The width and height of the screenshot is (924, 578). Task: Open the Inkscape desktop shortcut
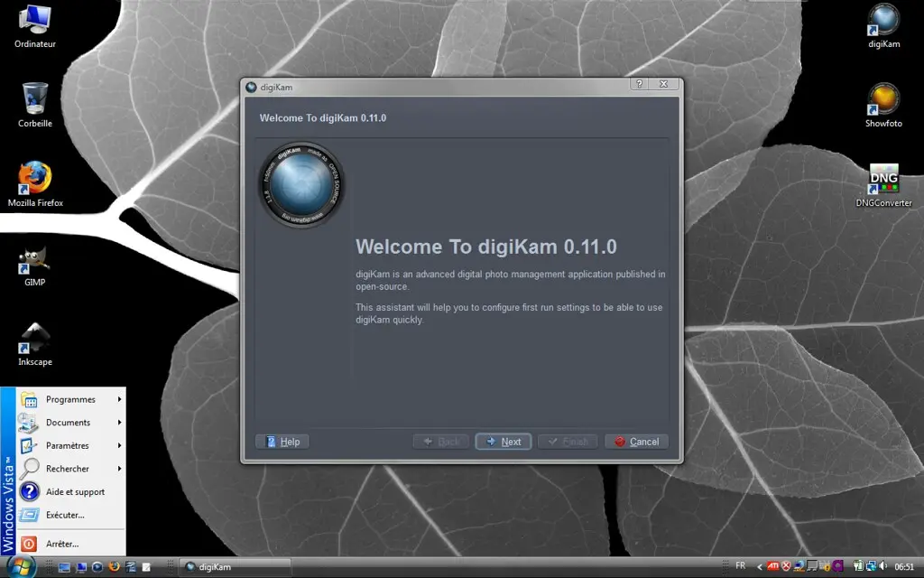[x=35, y=340]
